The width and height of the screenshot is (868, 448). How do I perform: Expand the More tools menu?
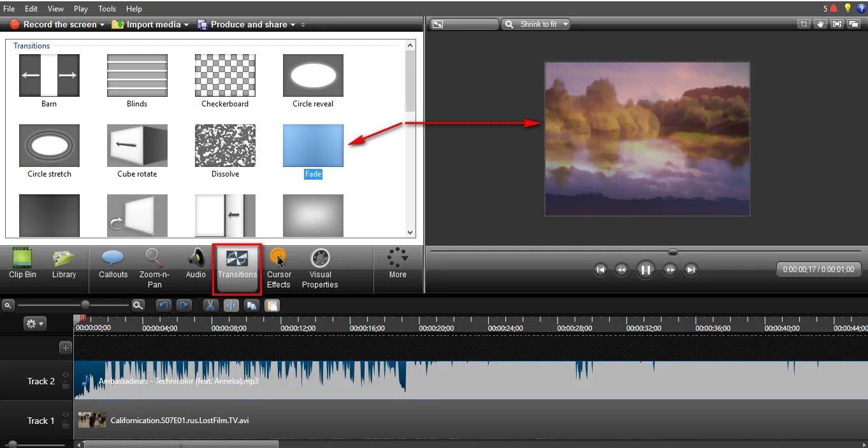tap(398, 264)
